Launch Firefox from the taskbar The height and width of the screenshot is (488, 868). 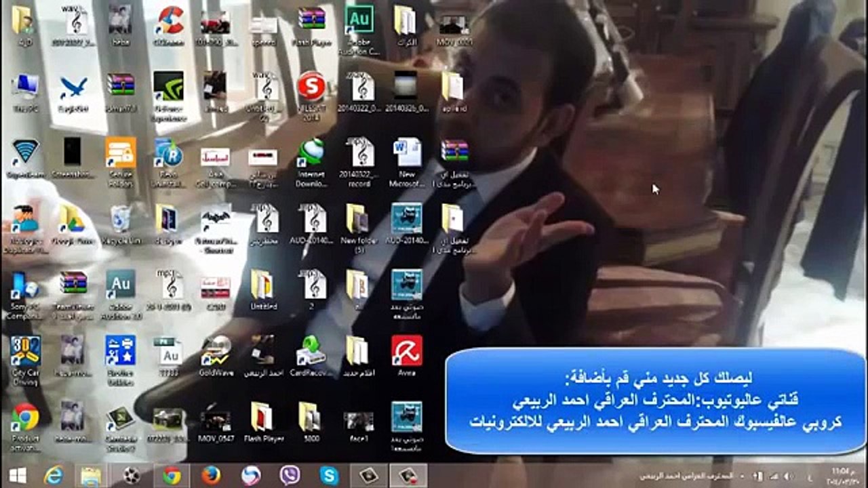point(211,475)
